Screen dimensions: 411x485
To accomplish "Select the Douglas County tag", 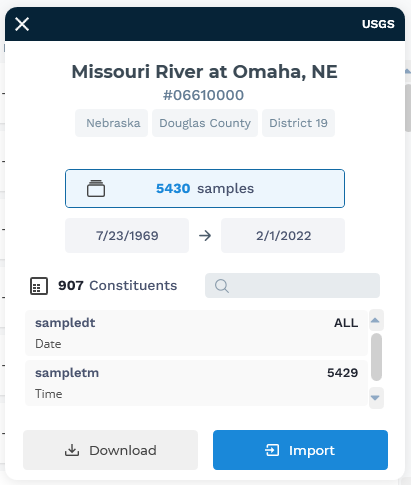I will coord(205,123).
